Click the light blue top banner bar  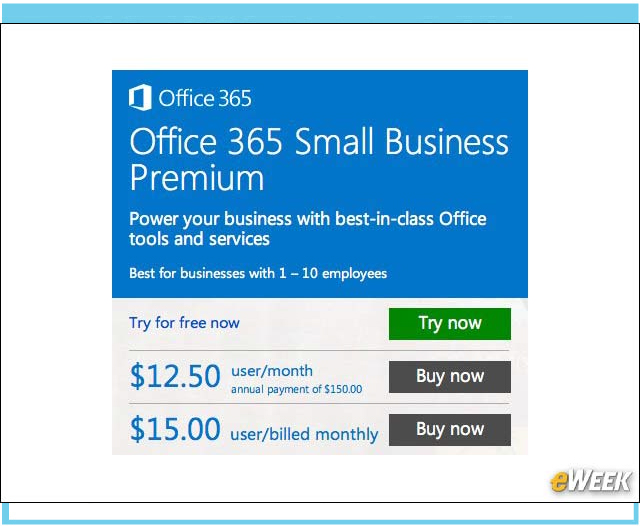point(320,13)
